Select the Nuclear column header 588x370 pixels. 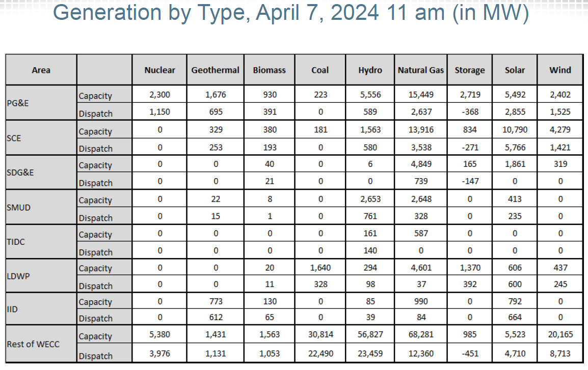(x=159, y=70)
